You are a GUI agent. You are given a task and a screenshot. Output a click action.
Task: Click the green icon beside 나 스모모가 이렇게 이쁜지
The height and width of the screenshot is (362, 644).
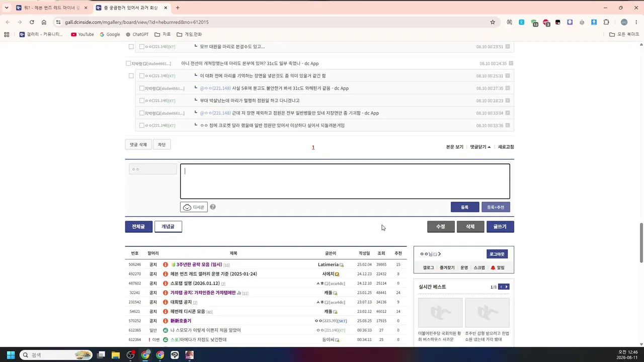coord(166,330)
